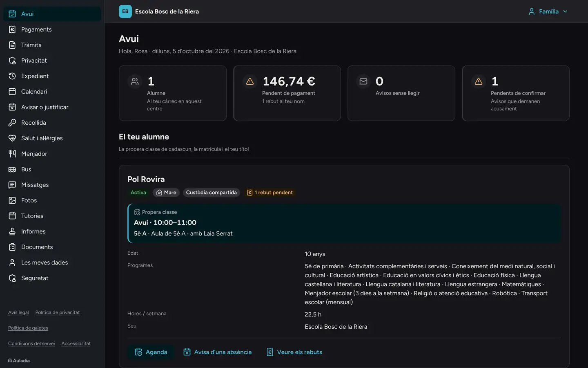Open the Tutories section
Screen dimensions: 588x368
point(52,216)
